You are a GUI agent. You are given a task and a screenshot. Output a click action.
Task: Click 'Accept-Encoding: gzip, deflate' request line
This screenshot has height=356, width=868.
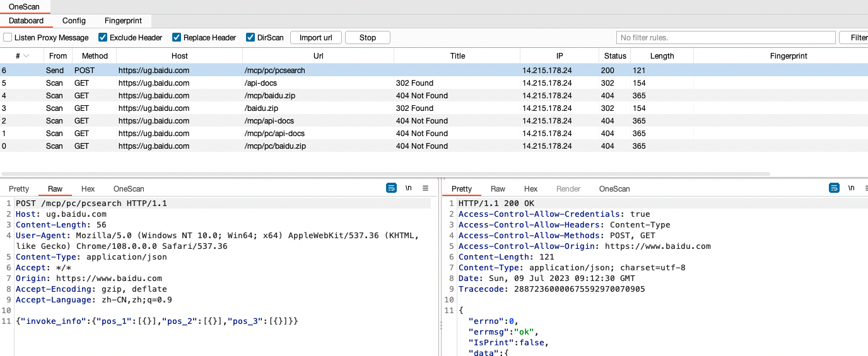tap(91, 289)
